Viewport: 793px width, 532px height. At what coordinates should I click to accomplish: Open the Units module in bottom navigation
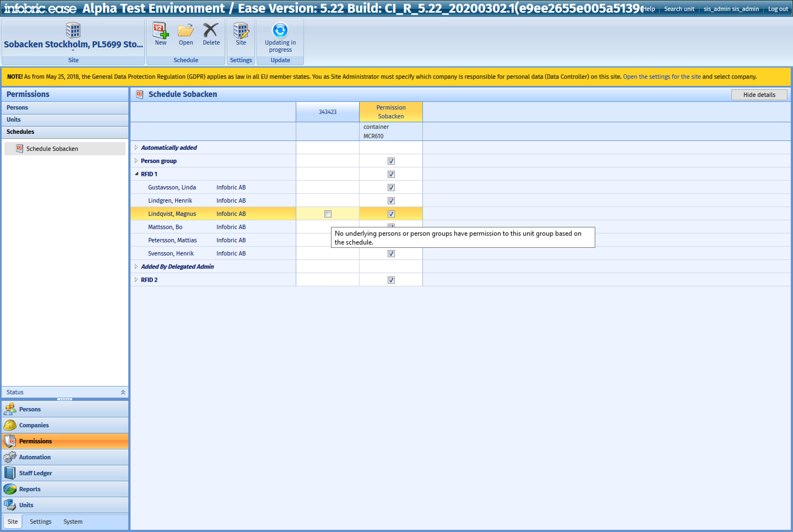click(65, 505)
